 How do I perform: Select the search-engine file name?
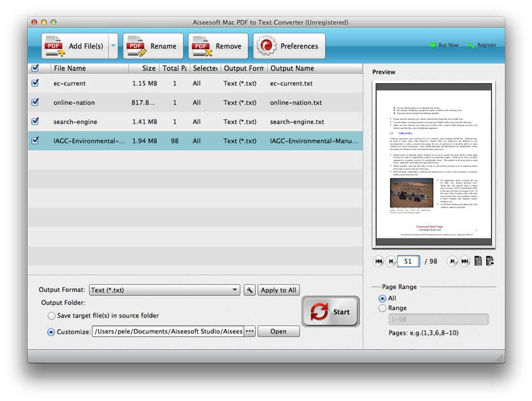point(75,122)
